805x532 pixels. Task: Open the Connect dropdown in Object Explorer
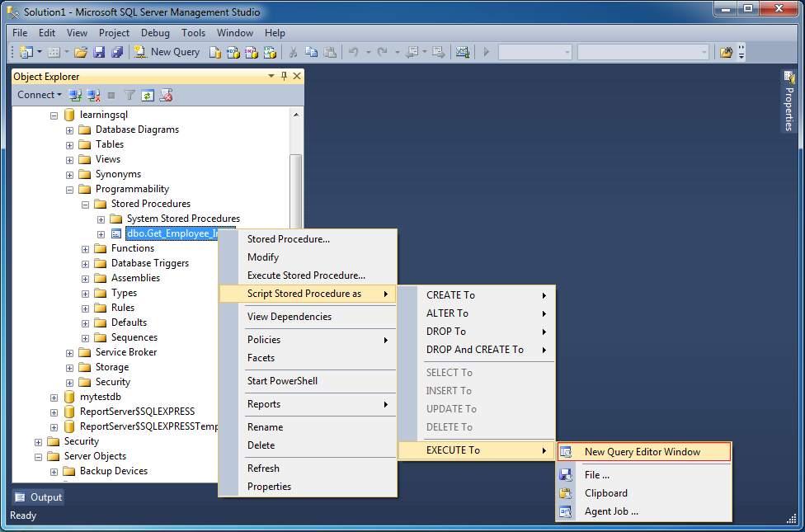(x=40, y=95)
